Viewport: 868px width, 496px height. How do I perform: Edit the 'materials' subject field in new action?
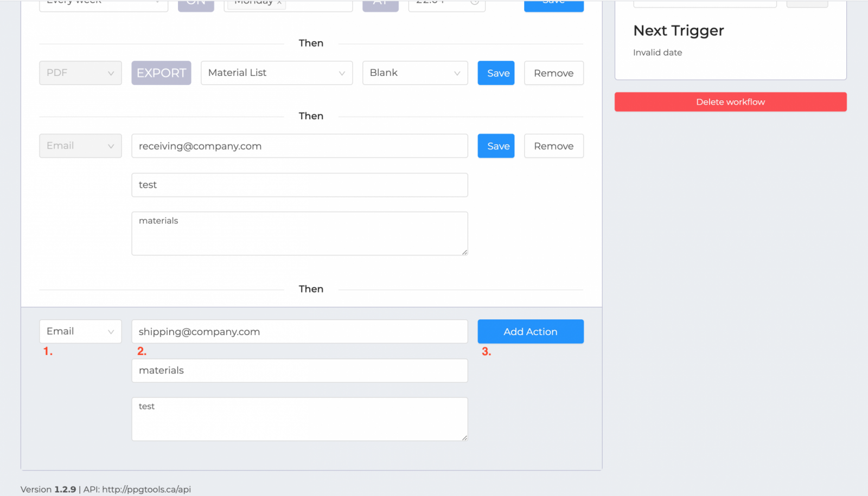(299, 370)
